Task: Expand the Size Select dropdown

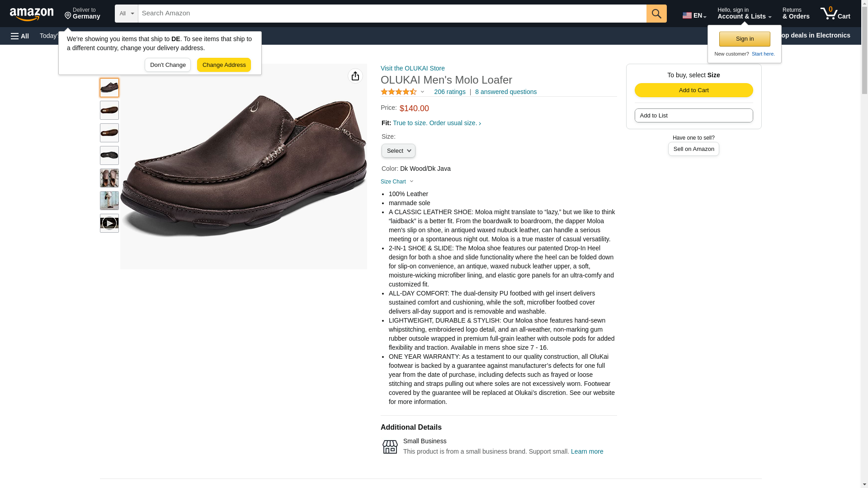Action: pos(398,150)
